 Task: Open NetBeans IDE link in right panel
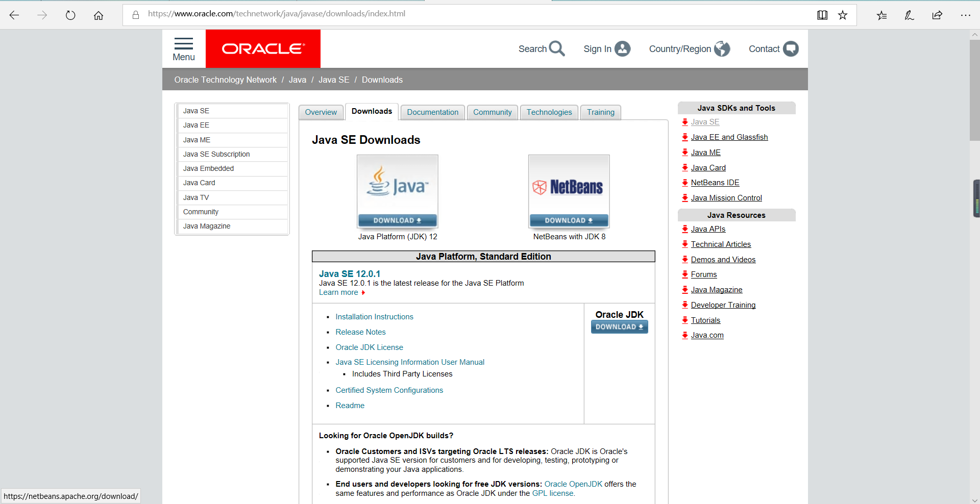tap(715, 183)
